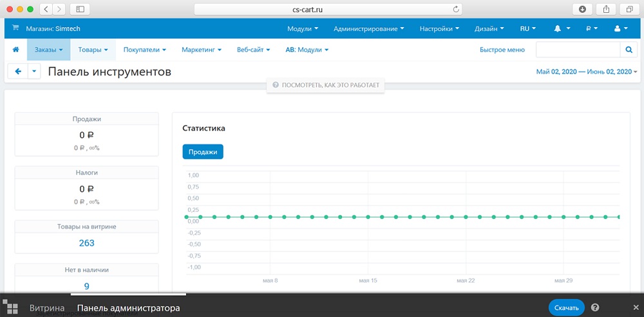Click the Продажи chart button
The image size is (644, 317).
[203, 151]
